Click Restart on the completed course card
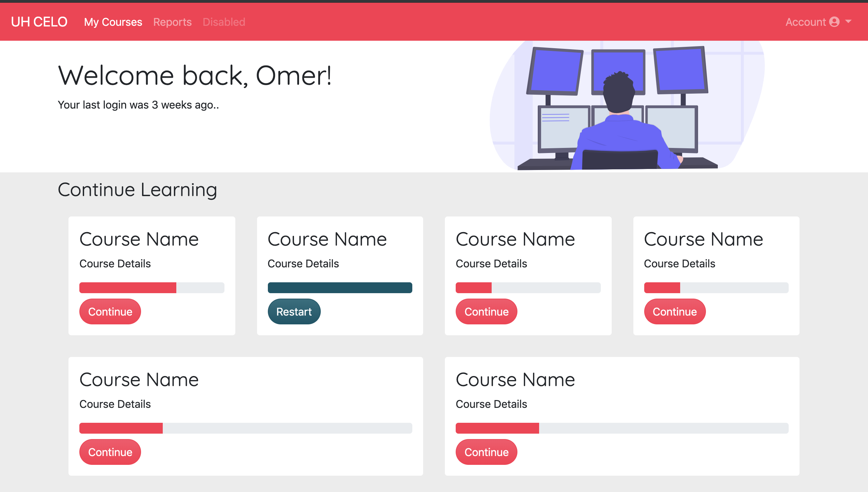Image resolution: width=868 pixels, height=492 pixels. (293, 311)
